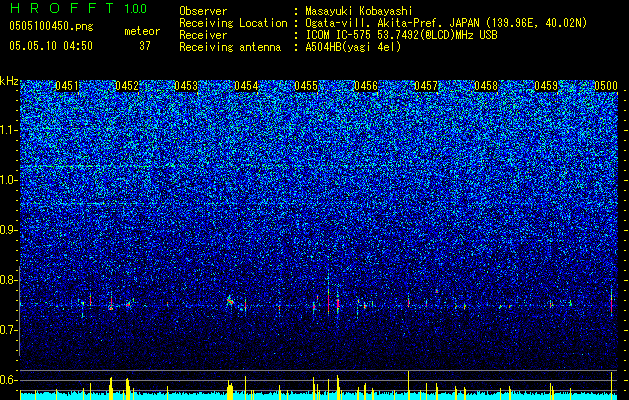629x400 pixels.
Task: Click the 1.0 kHz axis label
Action: (x=9, y=180)
